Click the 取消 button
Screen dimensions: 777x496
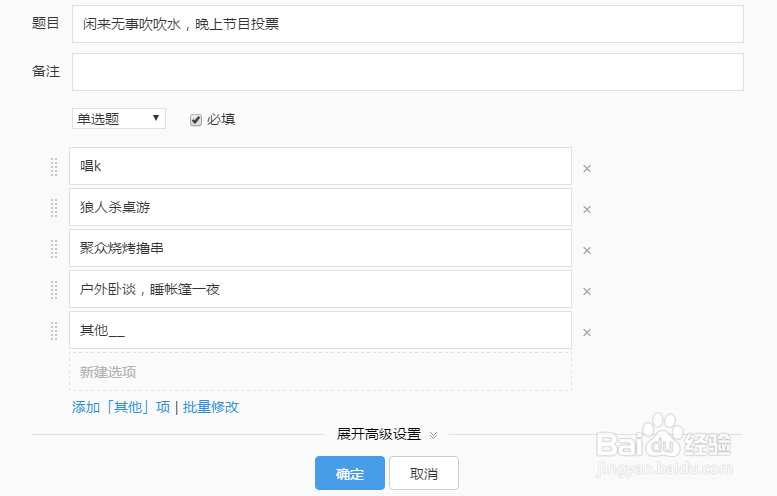(x=424, y=473)
